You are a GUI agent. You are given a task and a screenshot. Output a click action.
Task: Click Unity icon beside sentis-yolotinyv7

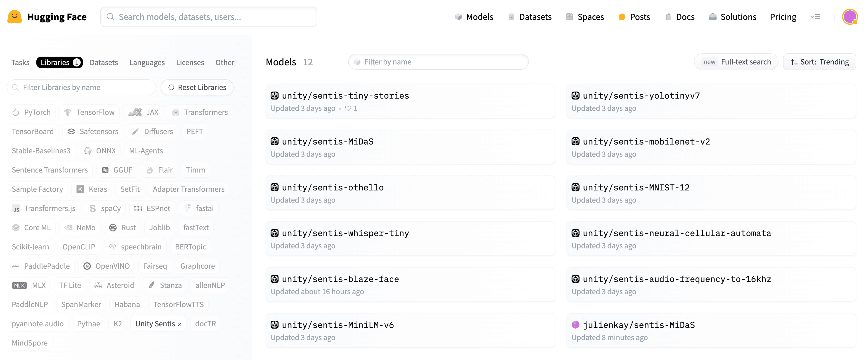(576, 95)
